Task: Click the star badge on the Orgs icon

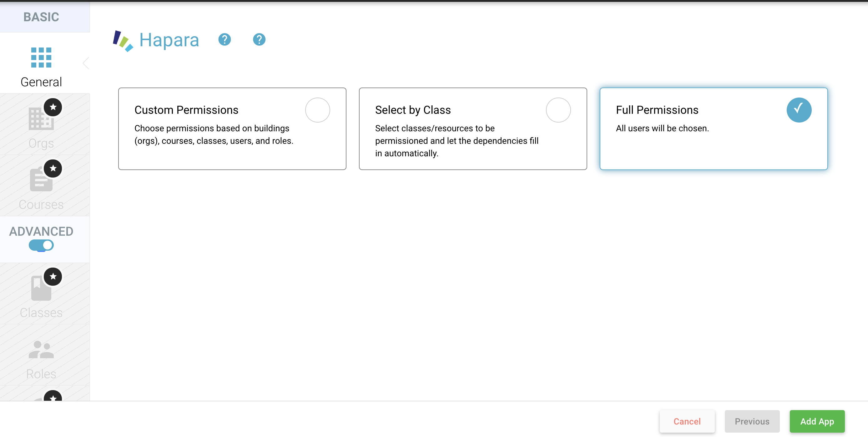Action: [x=53, y=107]
